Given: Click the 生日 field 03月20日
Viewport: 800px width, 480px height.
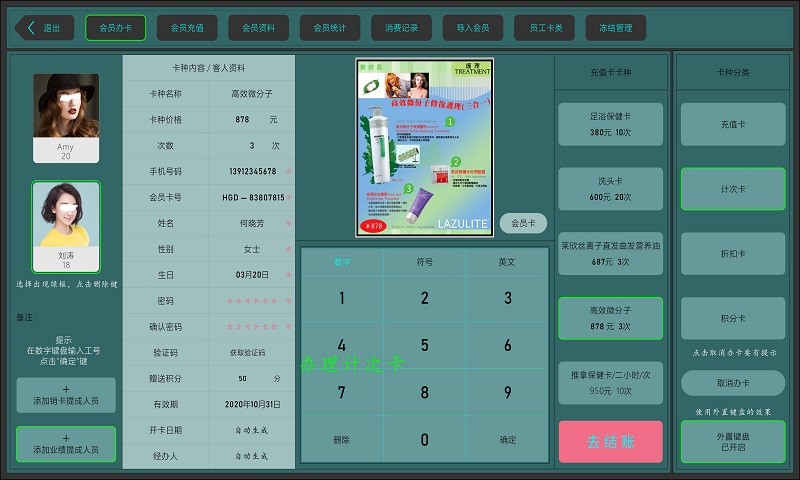Looking at the screenshot, I should click(252, 275).
